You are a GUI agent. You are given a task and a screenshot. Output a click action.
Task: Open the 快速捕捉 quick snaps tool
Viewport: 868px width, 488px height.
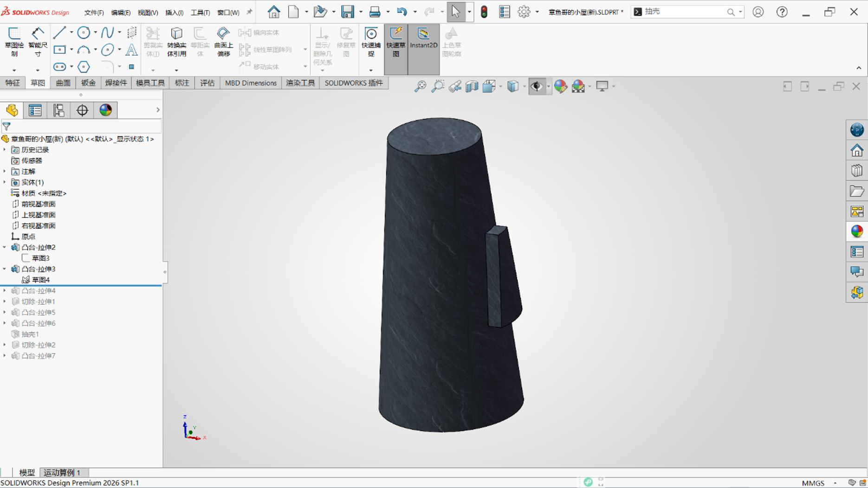(371, 41)
